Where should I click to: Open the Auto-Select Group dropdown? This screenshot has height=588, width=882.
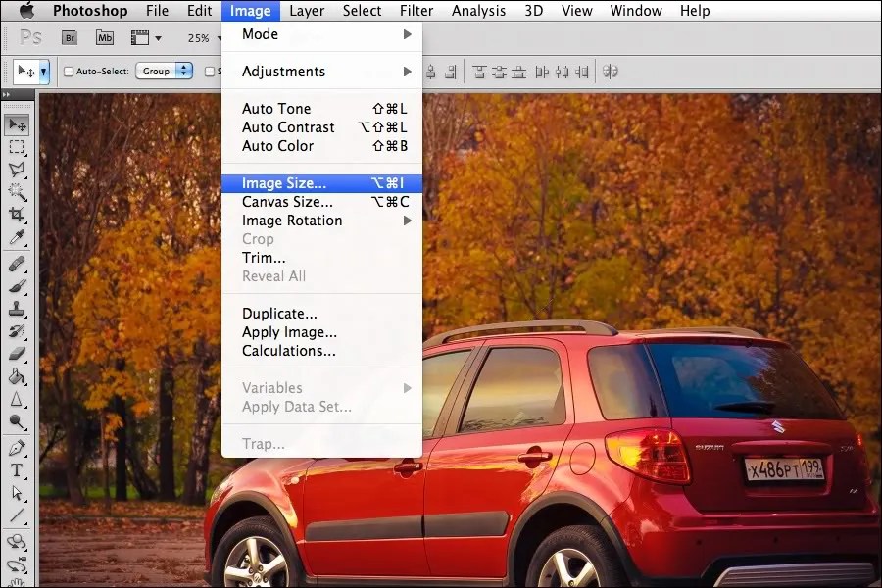pos(165,71)
